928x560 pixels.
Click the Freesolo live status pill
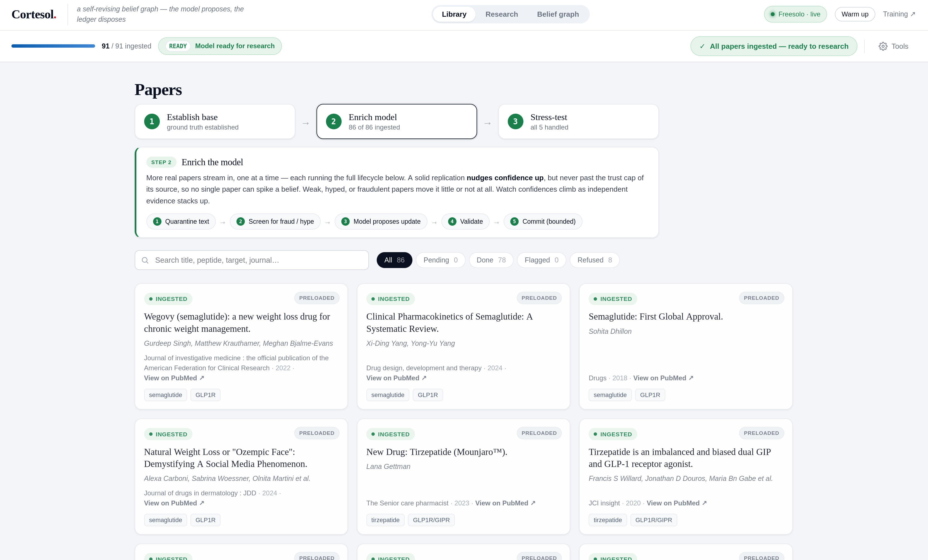795,14
